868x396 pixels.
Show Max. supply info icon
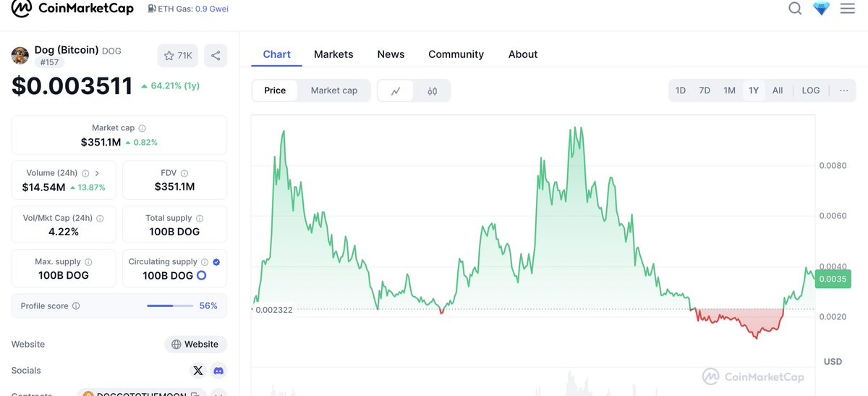click(88, 262)
